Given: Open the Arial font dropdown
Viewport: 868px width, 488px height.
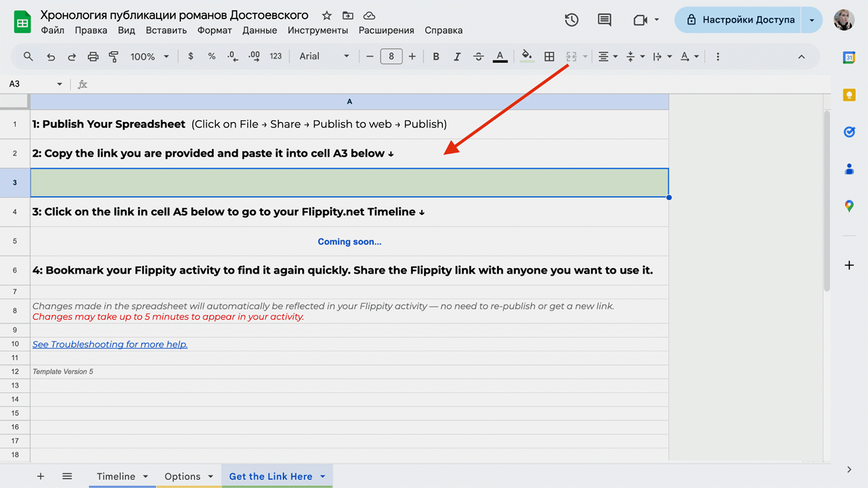Looking at the screenshot, I should pyautogui.click(x=324, y=56).
